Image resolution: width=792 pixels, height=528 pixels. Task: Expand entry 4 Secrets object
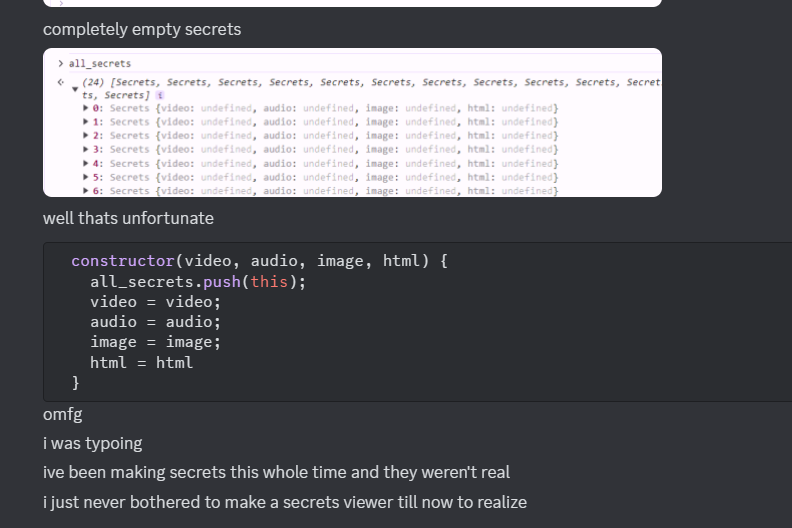tap(86, 163)
